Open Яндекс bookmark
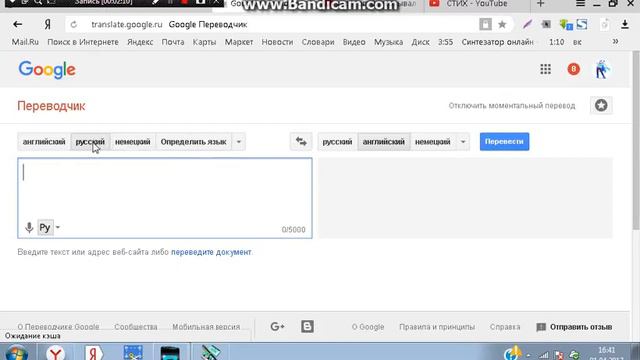 point(140,42)
